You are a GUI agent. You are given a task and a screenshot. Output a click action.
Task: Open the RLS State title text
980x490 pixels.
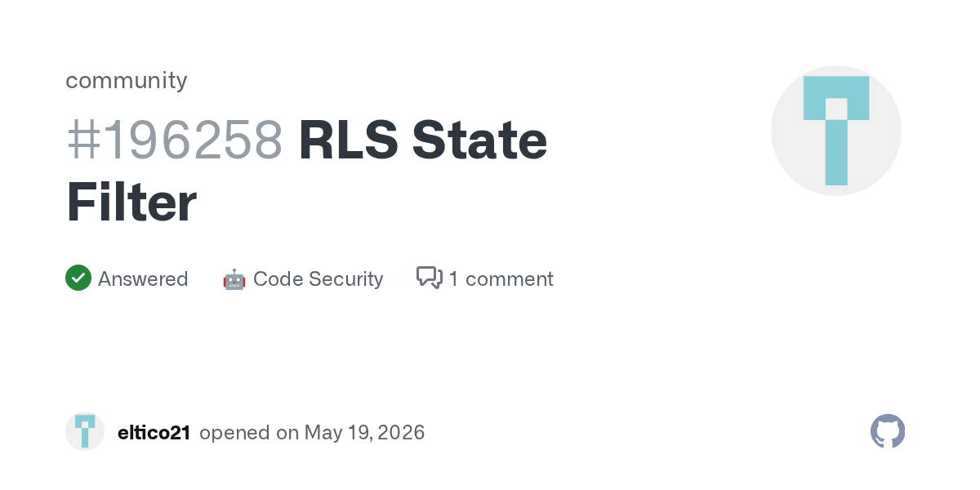tap(423, 140)
